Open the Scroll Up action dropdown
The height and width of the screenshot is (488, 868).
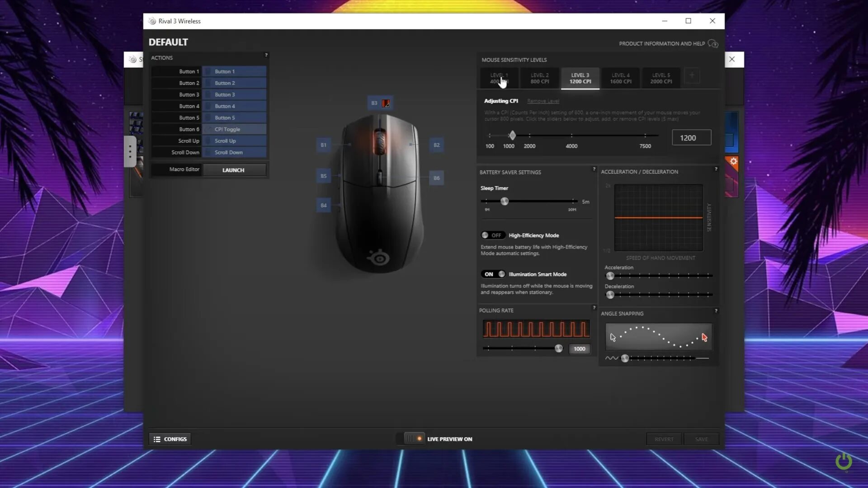pos(234,141)
